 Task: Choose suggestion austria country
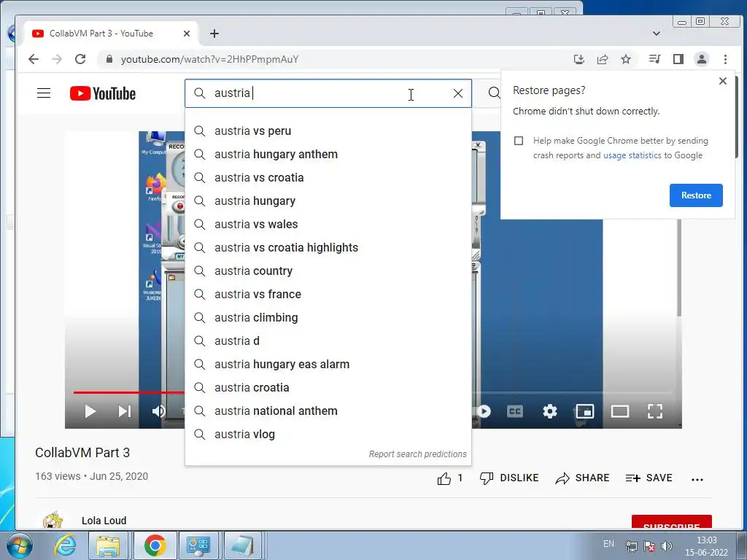pos(328,271)
